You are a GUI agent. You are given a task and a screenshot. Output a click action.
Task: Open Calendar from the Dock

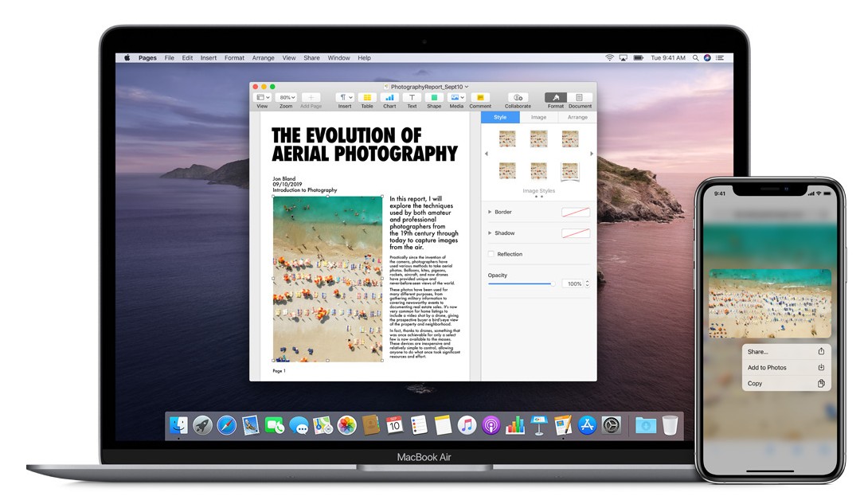point(394,425)
